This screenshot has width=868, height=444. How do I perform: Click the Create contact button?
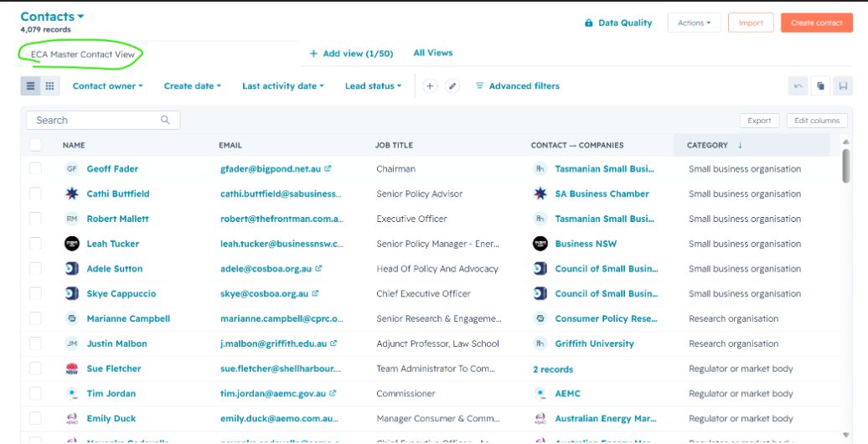817,23
